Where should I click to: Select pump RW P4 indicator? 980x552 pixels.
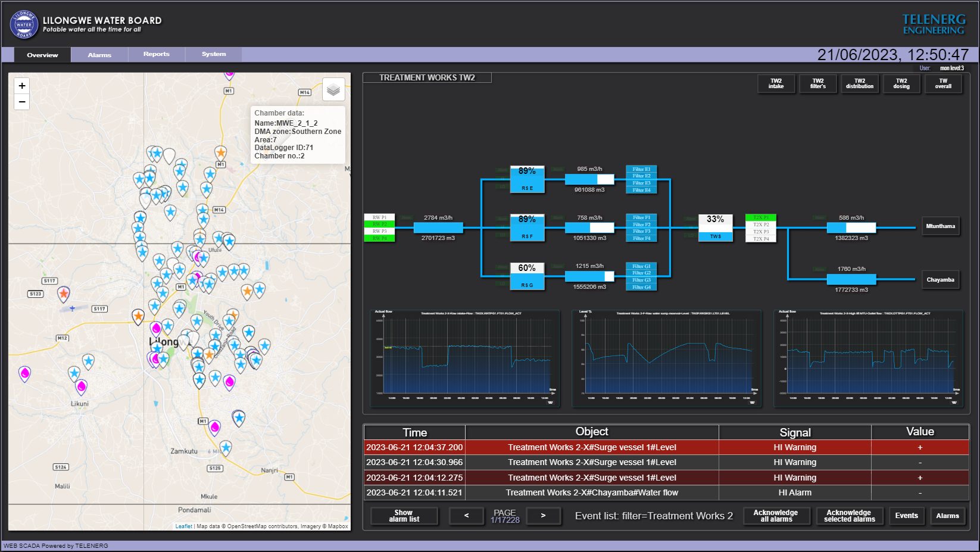pyautogui.click(x=379, y=238)
